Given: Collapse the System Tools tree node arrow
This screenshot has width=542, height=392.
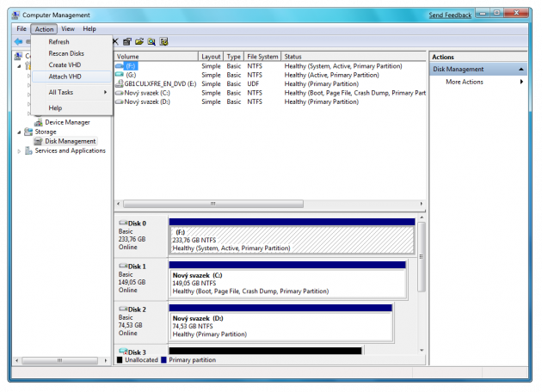Looking at the screenshot, I should [x=19, y=65].
